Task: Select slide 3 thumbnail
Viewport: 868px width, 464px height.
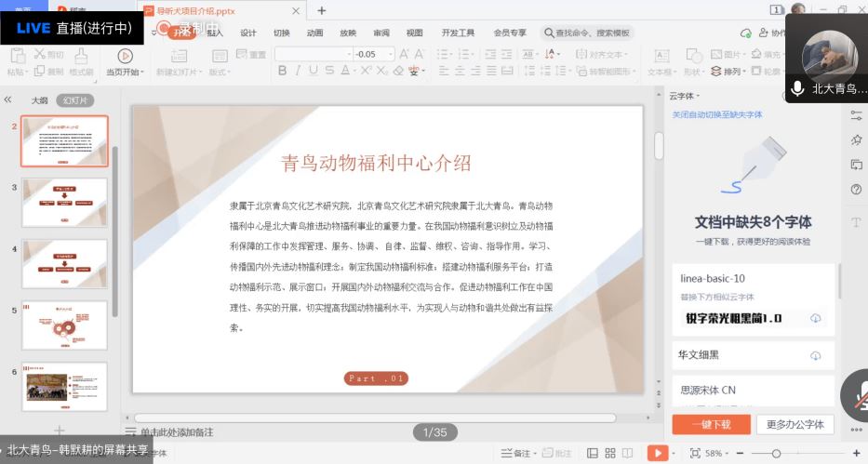Action: [64, 203]
